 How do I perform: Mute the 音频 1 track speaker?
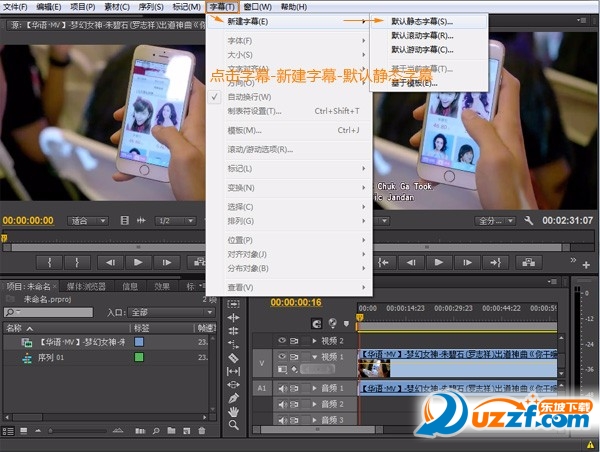pos(282,388)
